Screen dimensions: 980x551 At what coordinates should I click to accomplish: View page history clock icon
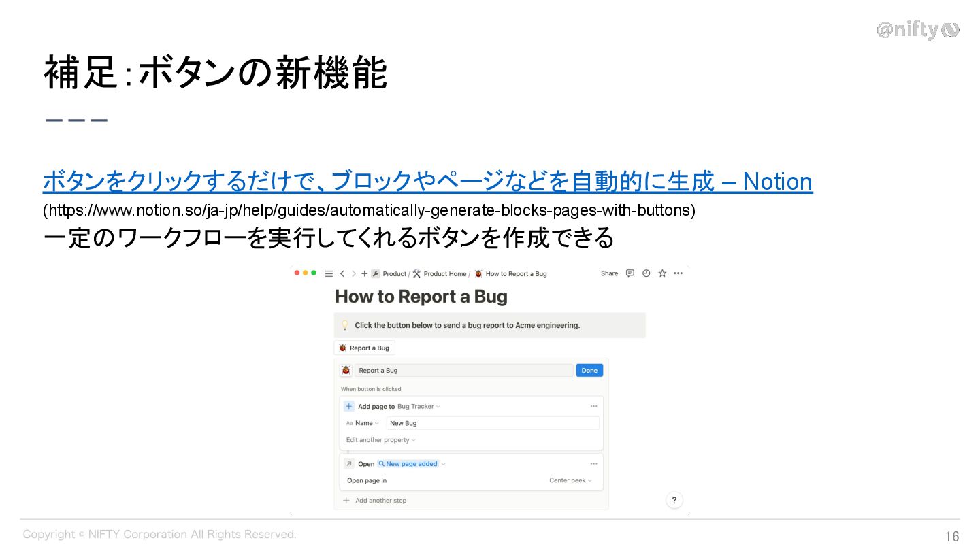(x=646, y=273)
